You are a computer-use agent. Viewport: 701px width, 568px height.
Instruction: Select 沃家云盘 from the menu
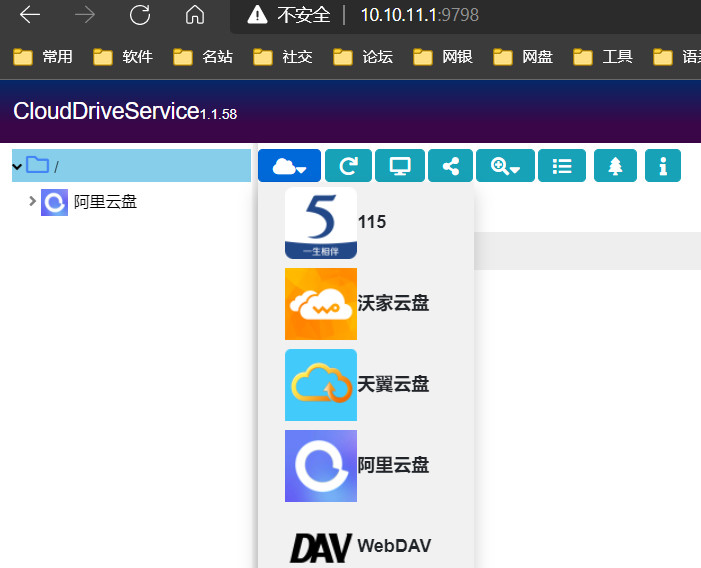[366, 304]
